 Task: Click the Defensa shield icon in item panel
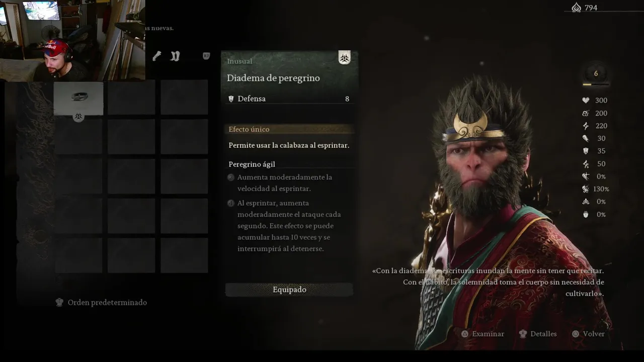[x=231, y=99]
